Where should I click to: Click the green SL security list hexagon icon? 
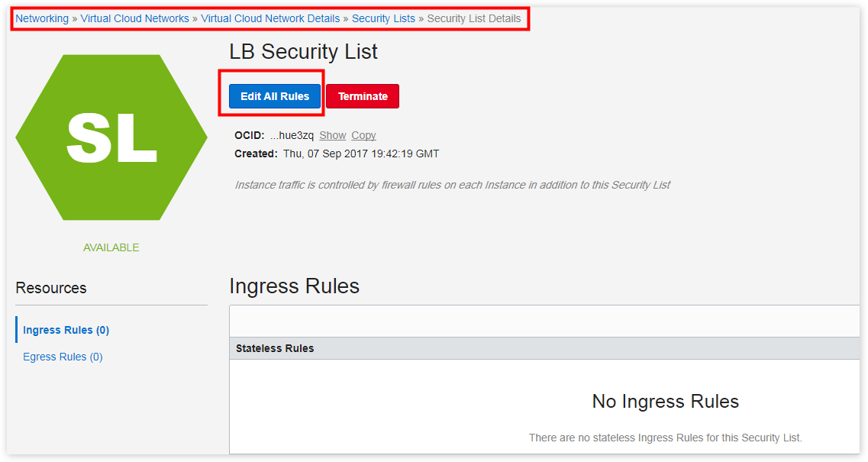tap(111, 136)
